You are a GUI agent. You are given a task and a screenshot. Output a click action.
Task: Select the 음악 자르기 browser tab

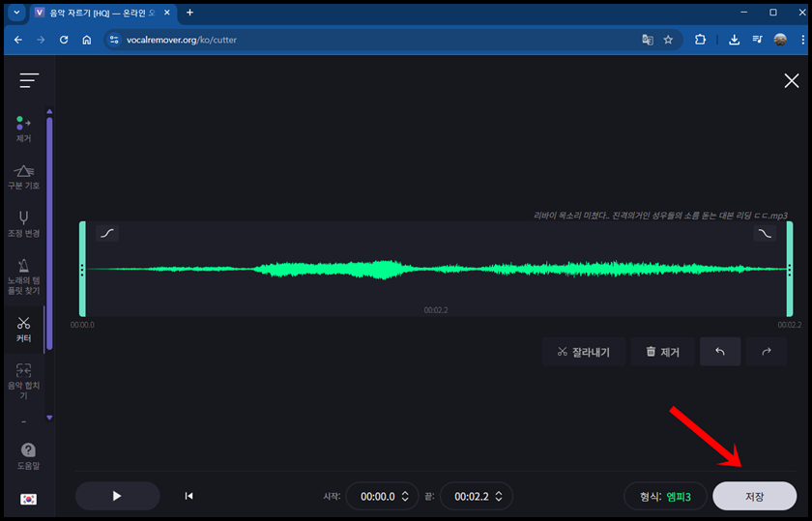pos(102,13)
